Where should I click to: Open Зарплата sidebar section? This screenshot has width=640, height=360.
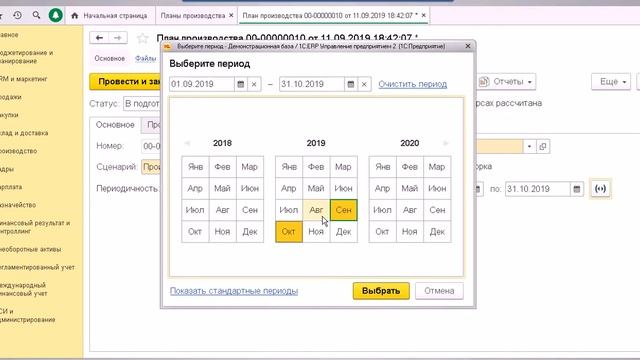(11, 187)
